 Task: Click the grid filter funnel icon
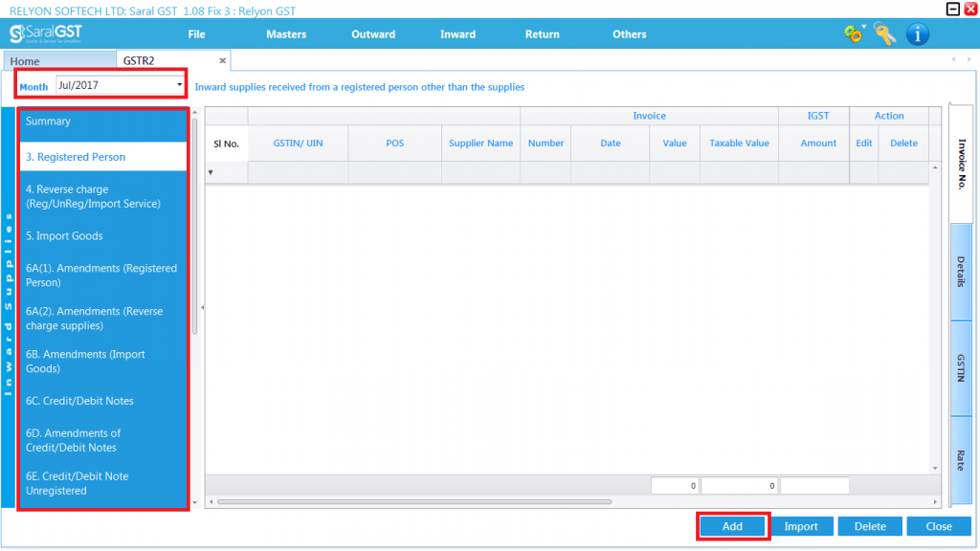tap(211, 172)
